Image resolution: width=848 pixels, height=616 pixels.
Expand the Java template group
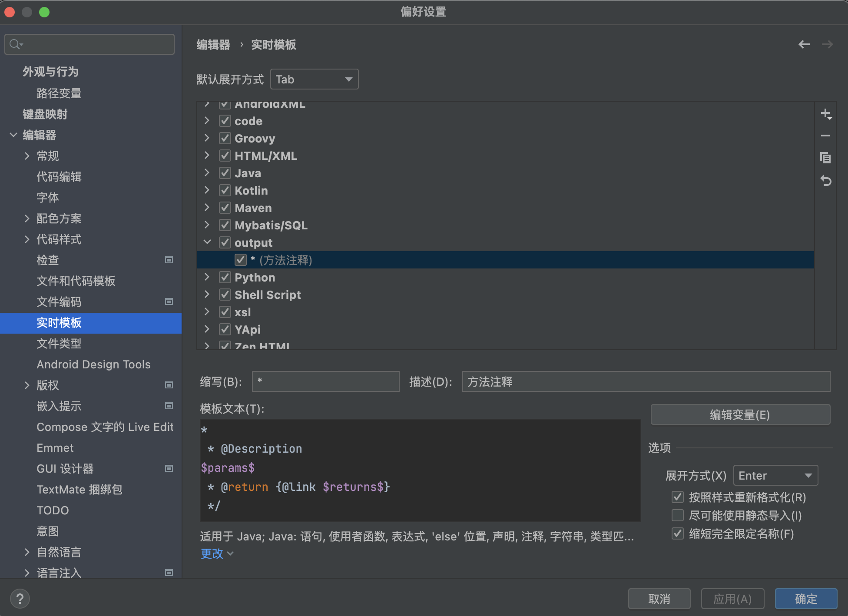click(207, 172)
